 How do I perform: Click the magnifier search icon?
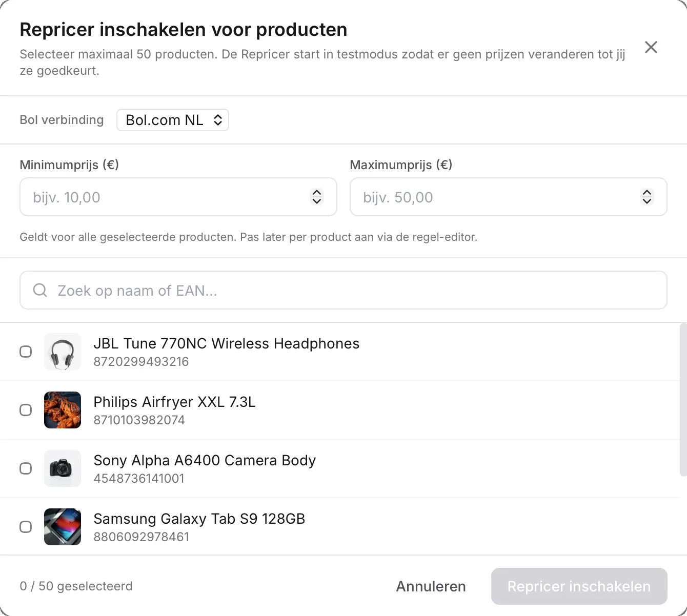point(40,290)
